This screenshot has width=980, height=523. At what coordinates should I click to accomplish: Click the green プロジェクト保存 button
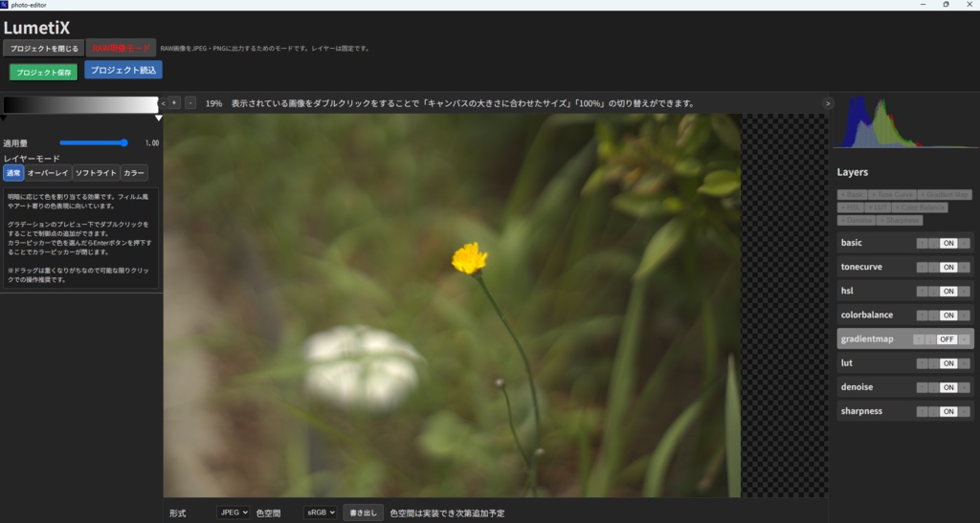click(x=44, y=73)
